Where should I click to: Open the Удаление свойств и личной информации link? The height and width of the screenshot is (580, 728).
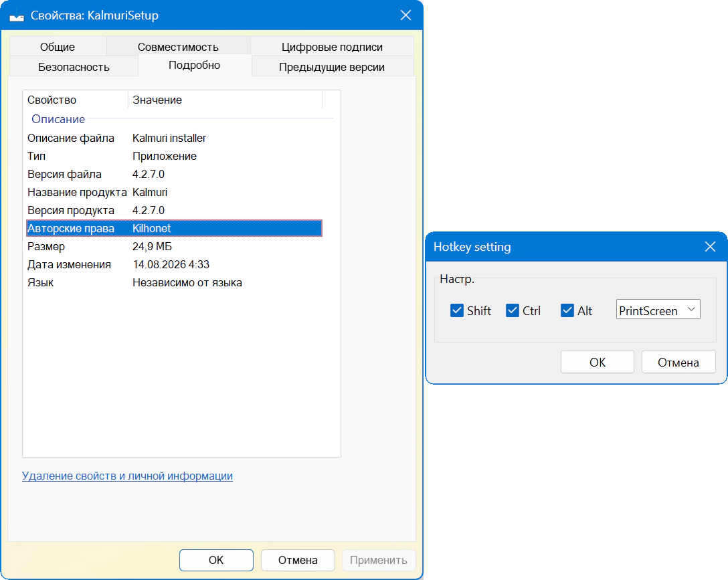pos(127,476)
